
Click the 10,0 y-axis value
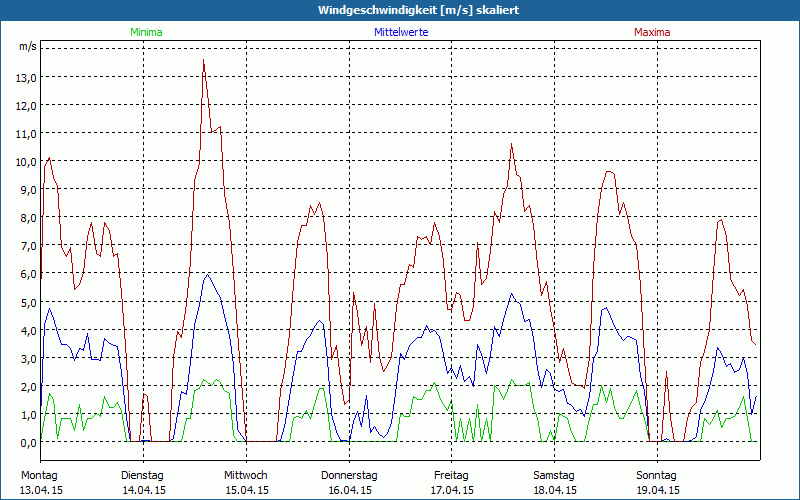(28, 162)
